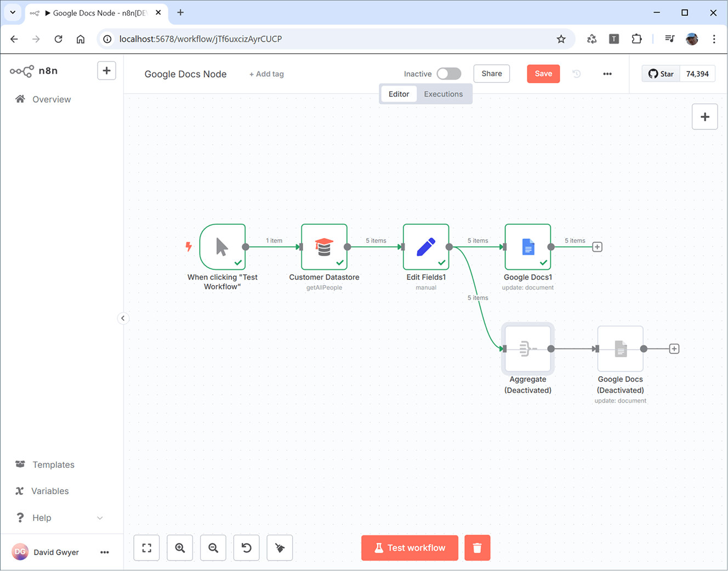Screen dimensions: 728x571
Task: Click the getAllPeople node subtitle
Action: coord(324,287)
